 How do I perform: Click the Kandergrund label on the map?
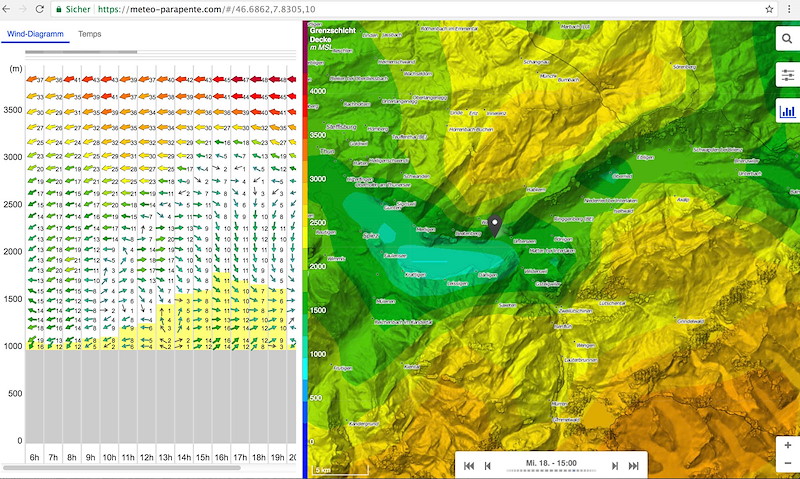363,424
